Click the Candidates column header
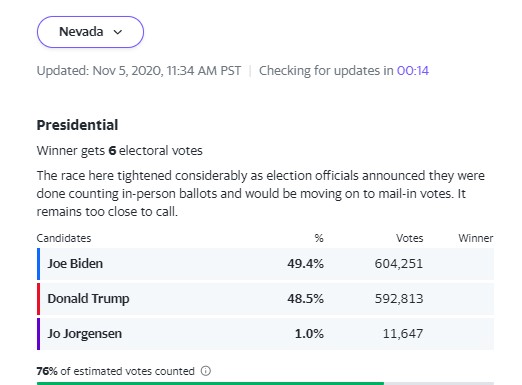 point(64,238)
